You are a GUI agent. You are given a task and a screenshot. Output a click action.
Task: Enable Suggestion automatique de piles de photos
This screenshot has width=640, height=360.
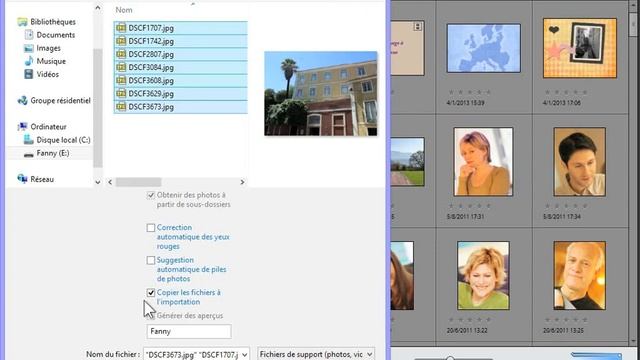tap(151, 260)
